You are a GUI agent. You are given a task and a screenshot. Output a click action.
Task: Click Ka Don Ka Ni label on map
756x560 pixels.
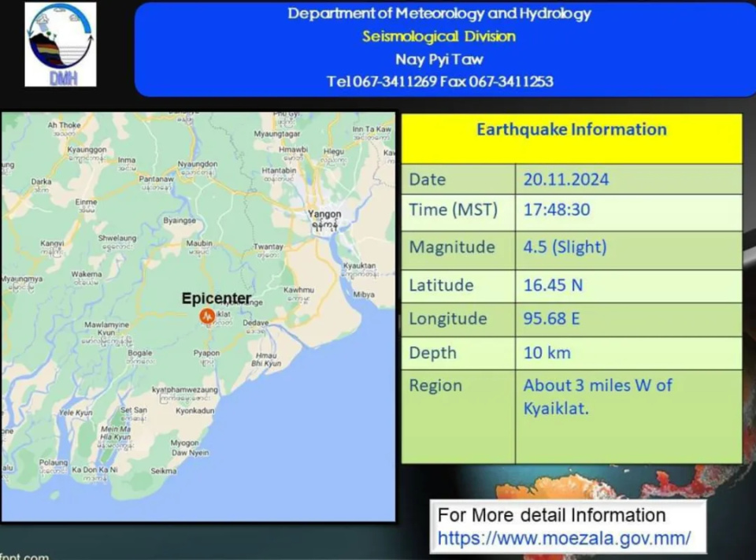(94, 469)
